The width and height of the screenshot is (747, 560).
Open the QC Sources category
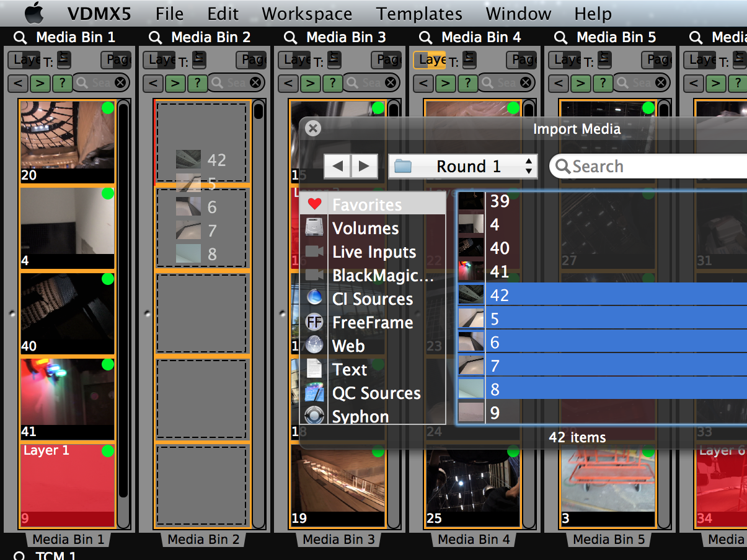[x=376, y=393]
